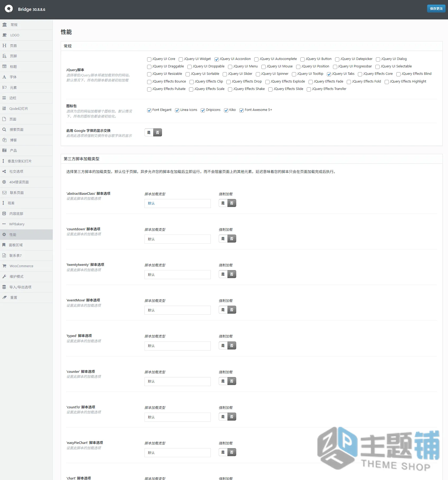The width and height of the screenshot is (448, 480).
Task: Select 社交选项 in the sidebar
Action: click(26, 171)
